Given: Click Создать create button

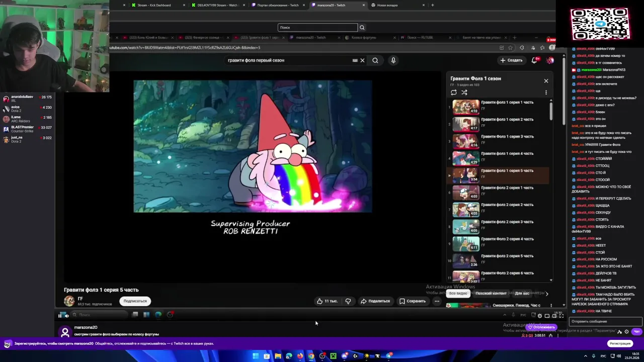Looking at the screenshot, I should coord(511,60).
